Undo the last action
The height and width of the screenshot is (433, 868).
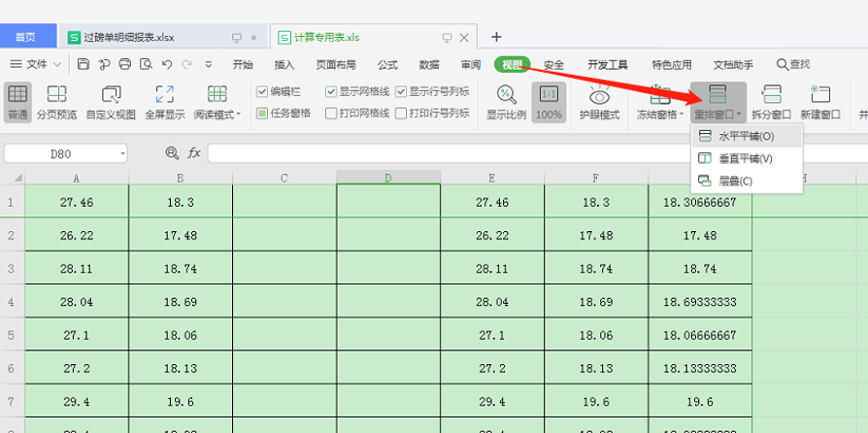(167, 64)
